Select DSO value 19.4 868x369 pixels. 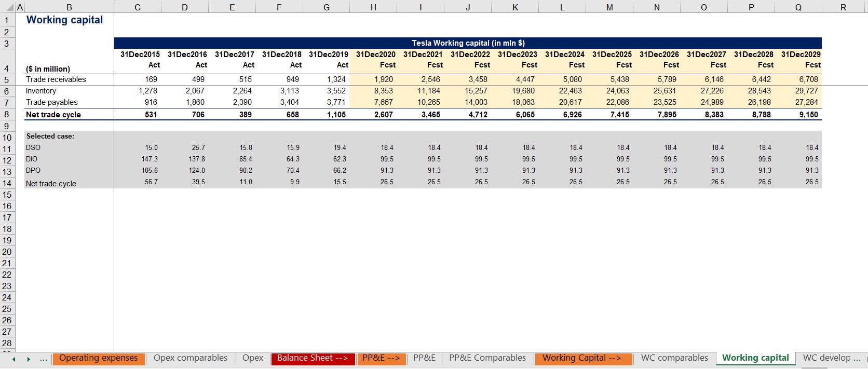(340, 147)
